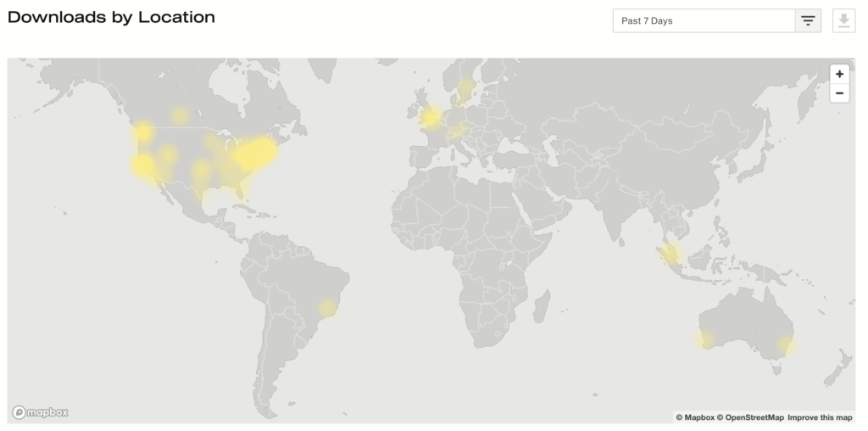Select the heat spot over Brazil's southeast coast
The height and width of the screenshot is (431, 868).
click(328, 307)
